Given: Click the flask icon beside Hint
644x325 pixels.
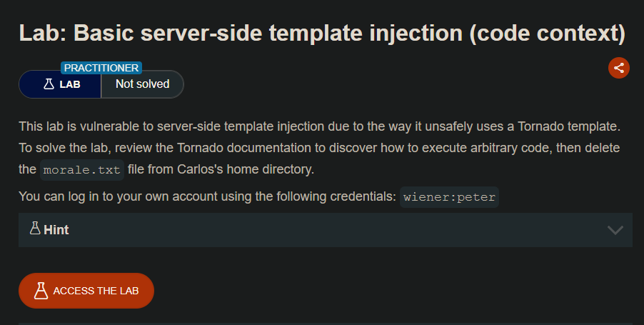Looking at the screenshot, I should [34, 229].
